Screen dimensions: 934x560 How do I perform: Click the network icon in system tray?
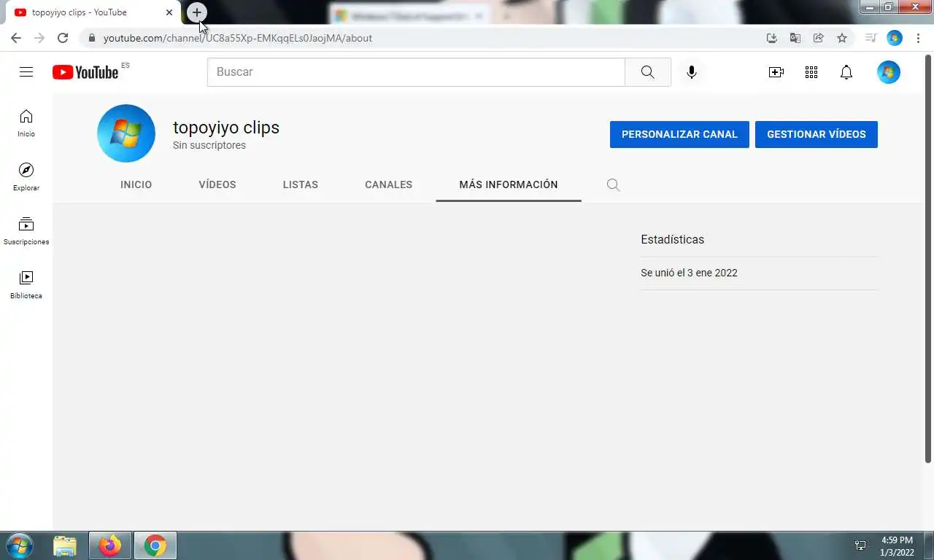[x=860, y=545]
